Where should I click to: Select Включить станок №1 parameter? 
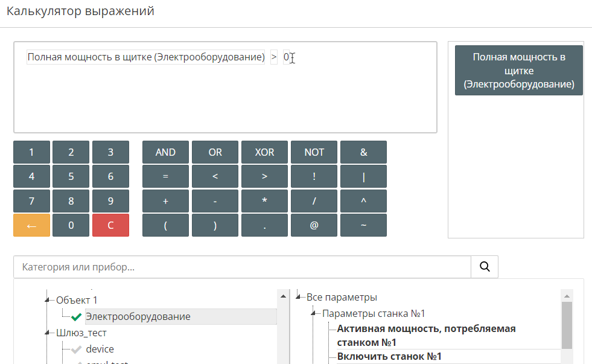point(389,356)
